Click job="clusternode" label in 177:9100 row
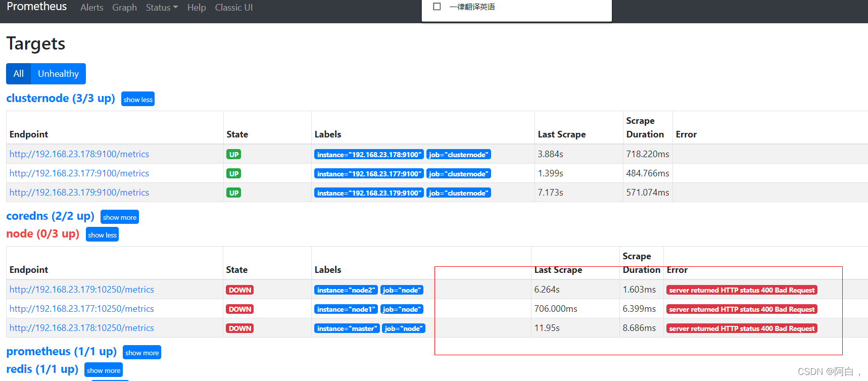 pos(459,174)
